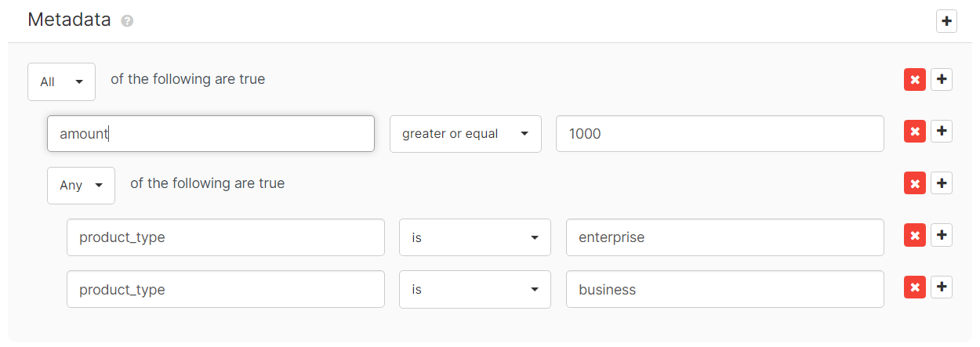980x347 pixels.
Task: Add a rule to the 'All' group
Action: coord(942,80)
